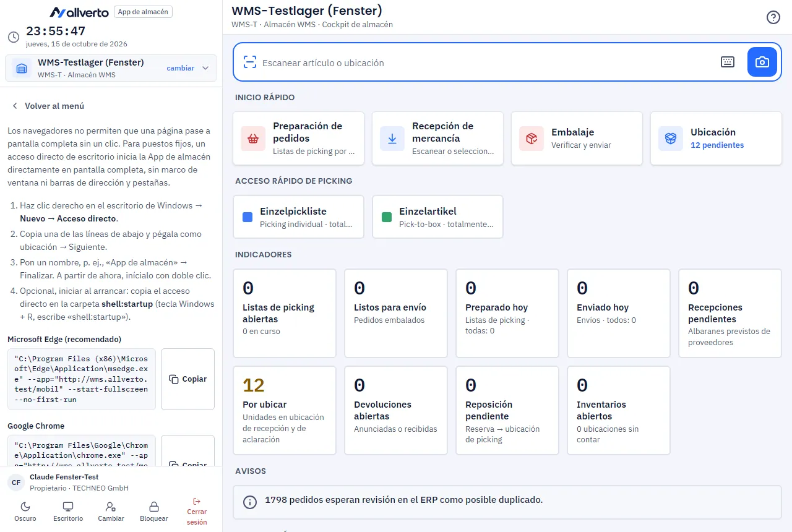Open the Reposición pendiente tile
The width and height of the screenshot is (792, 532).
coord(507,410)
